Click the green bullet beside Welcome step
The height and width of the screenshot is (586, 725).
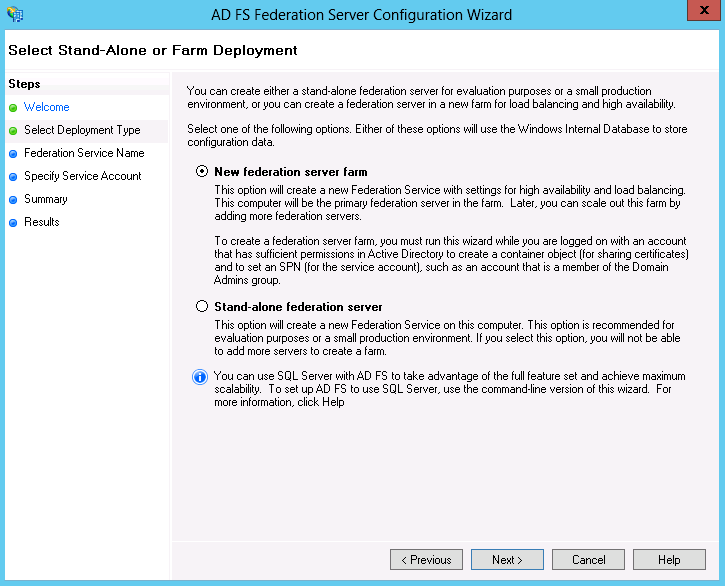tap(13, 108)
